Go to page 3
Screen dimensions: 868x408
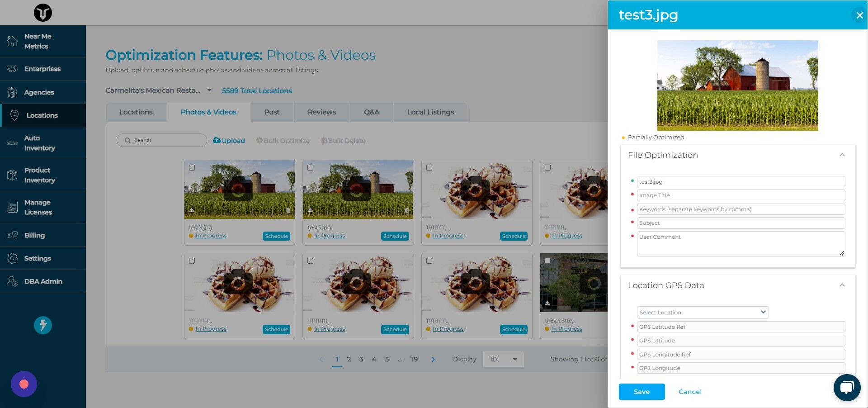[x=361, y=359]
